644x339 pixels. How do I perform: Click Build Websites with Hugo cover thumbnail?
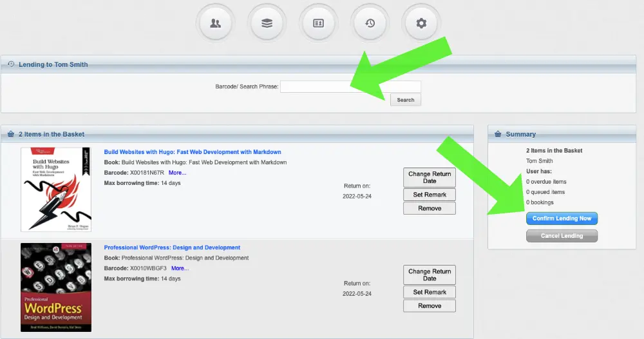pos(56,189)
